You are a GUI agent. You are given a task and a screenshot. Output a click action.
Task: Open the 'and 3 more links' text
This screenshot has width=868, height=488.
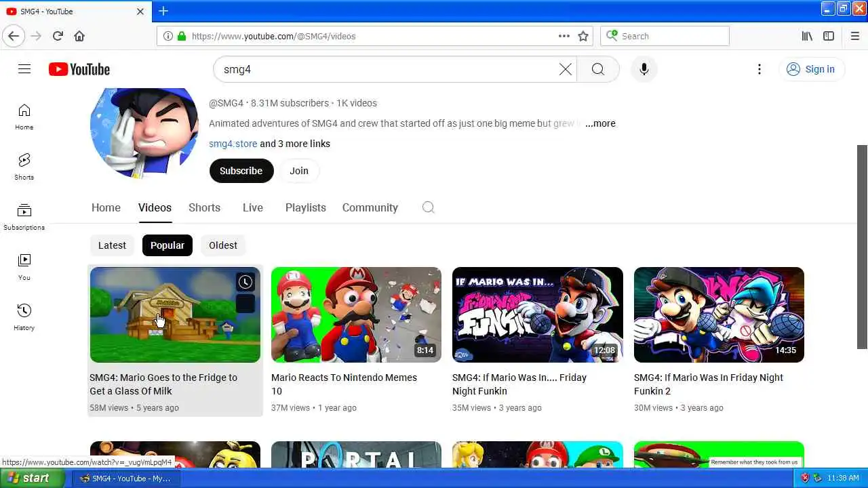pos(295,144)
